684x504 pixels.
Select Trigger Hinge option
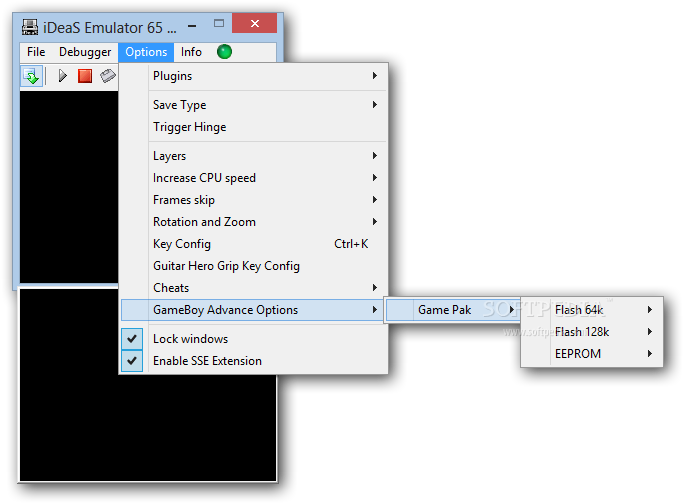point(253,127)
